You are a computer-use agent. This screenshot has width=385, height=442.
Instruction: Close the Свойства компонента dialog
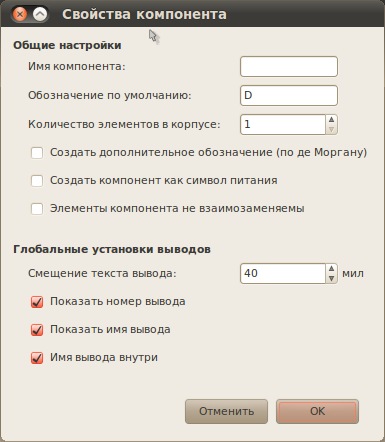click(x=20, y=14)
